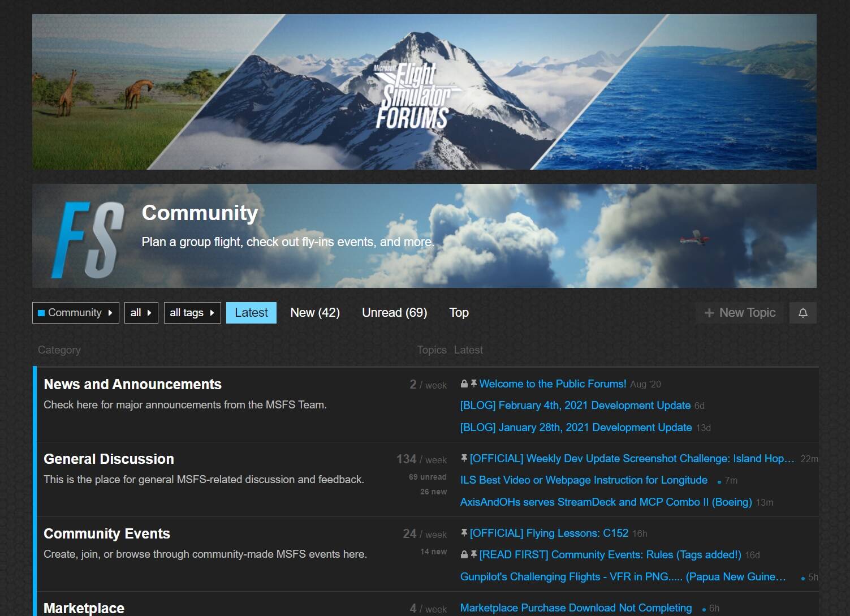The width and height of the screenshot is (850, 616).
Task: Click the General Discussion description text
Action: [204, 479]
